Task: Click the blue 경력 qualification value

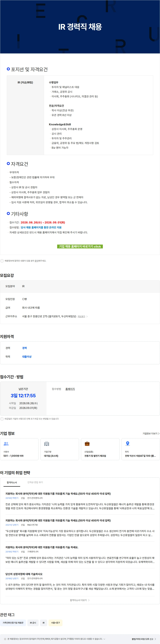Action: pyautogui.click(x=24, y=348)
